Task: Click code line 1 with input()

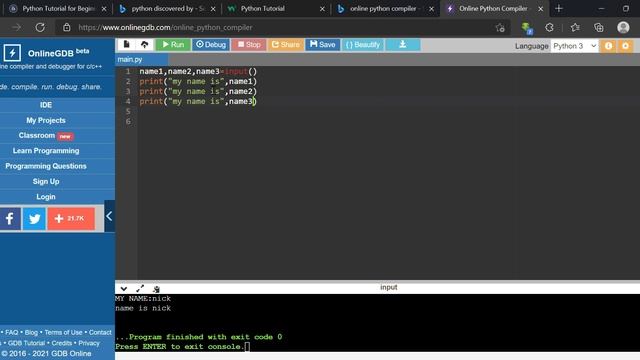Action: coord(198,71)
